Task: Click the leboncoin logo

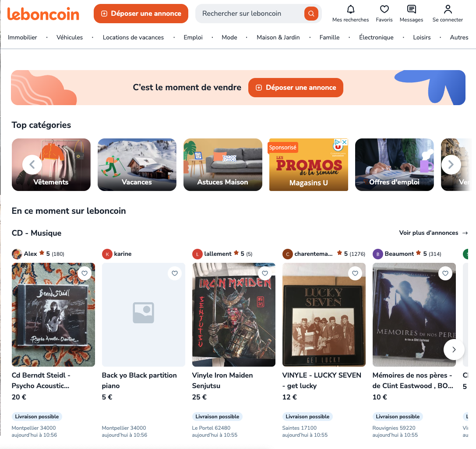Action: [x=43, y=14]
